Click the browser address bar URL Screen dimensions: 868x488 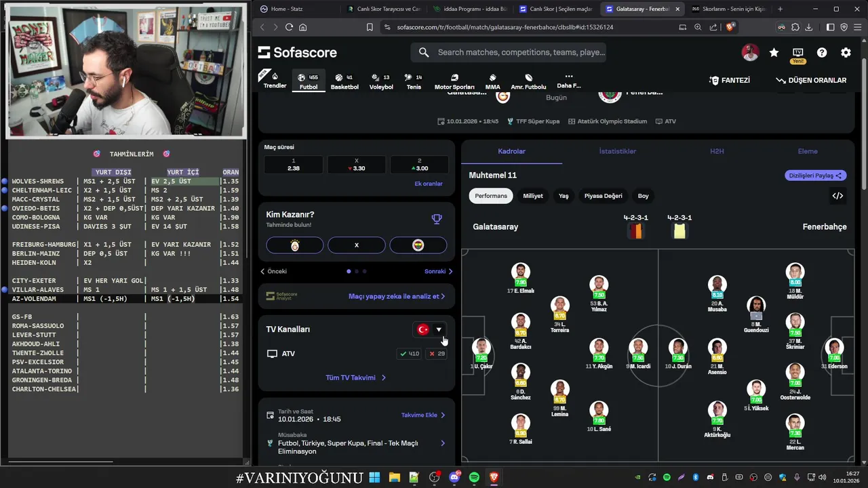coord(505,27)
